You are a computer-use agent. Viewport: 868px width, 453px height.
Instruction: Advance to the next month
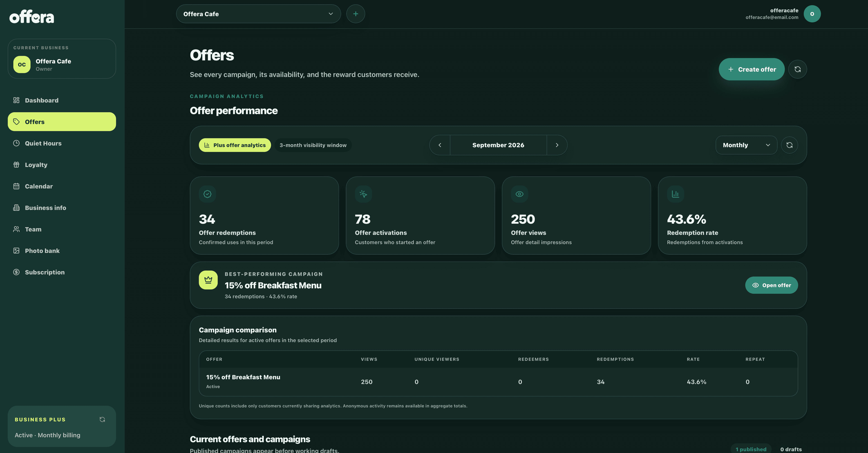point(557,145)
